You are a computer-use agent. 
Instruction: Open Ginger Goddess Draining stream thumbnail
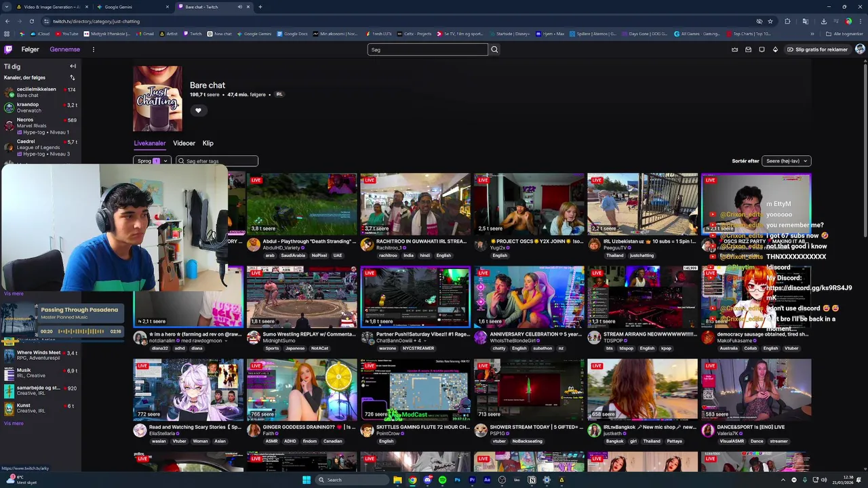pos(302,390)
